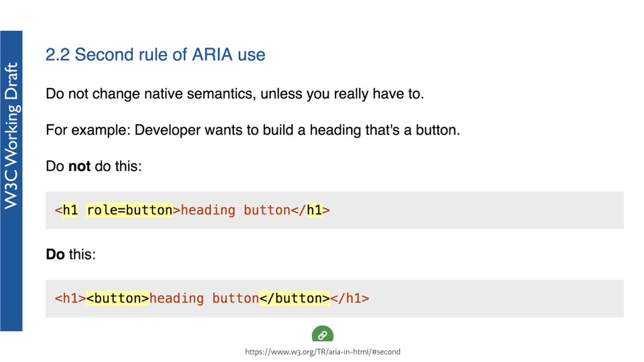Click the highlighted "<button>" opening tag

[x=117, y=298]
